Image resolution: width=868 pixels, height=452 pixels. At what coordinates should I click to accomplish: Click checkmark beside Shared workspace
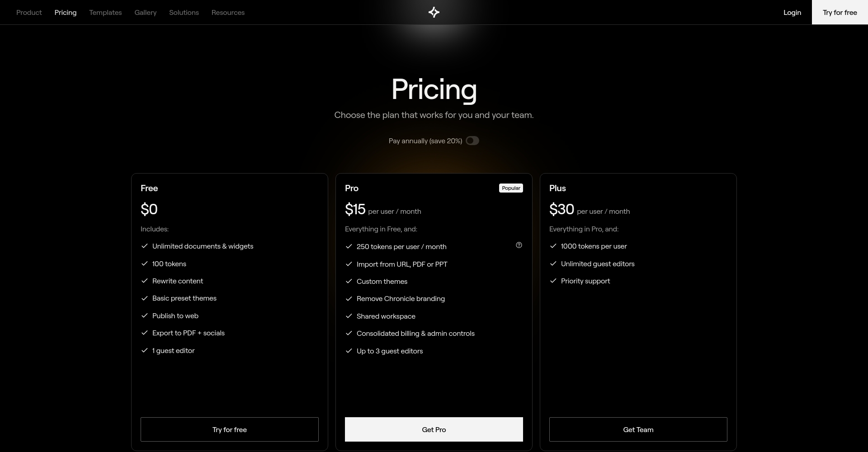(349, 316)
